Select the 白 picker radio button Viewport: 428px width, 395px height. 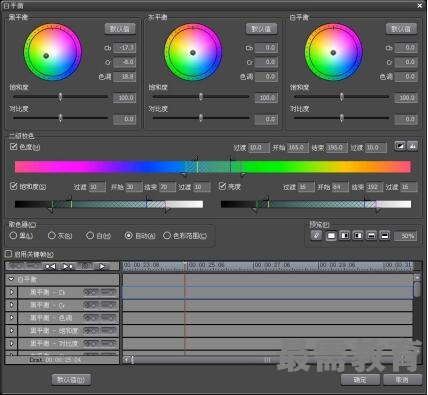pyautogui.click(x=90, y=235)
